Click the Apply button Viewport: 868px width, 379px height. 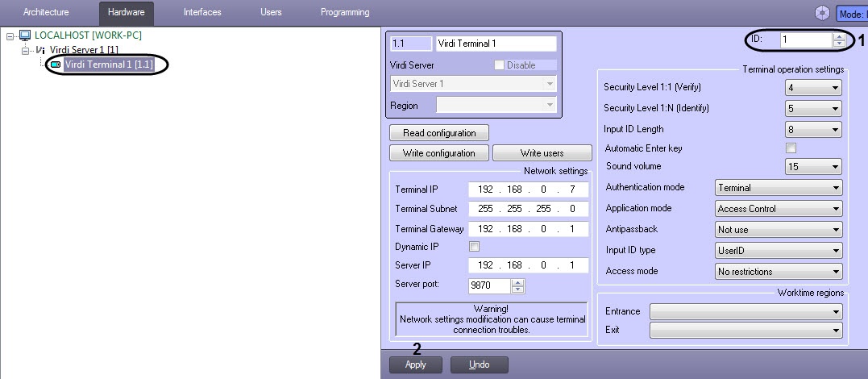tap(415, 364)
